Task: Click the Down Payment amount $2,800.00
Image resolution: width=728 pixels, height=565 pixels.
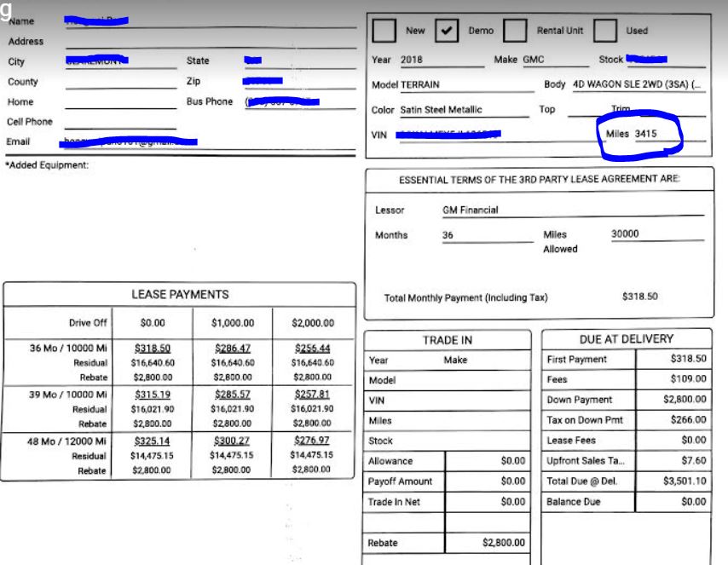Action: [x=685, y=400]
